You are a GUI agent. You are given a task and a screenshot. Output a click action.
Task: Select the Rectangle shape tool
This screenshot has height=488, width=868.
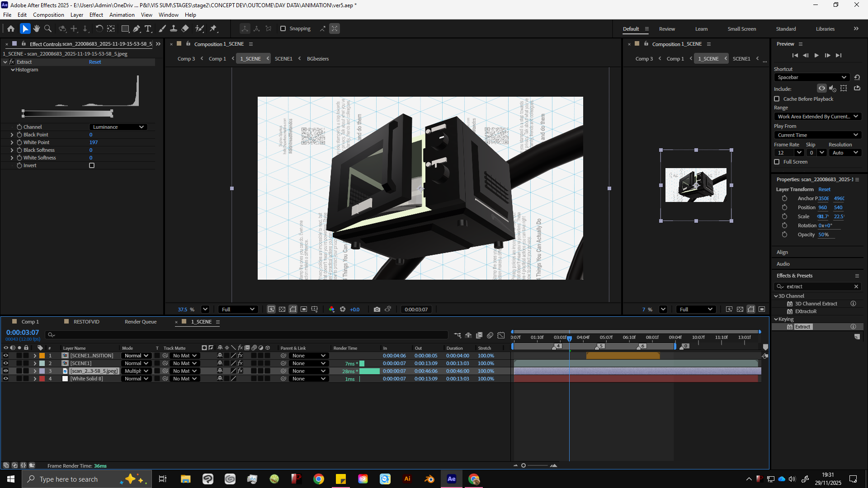coord(125,28)
